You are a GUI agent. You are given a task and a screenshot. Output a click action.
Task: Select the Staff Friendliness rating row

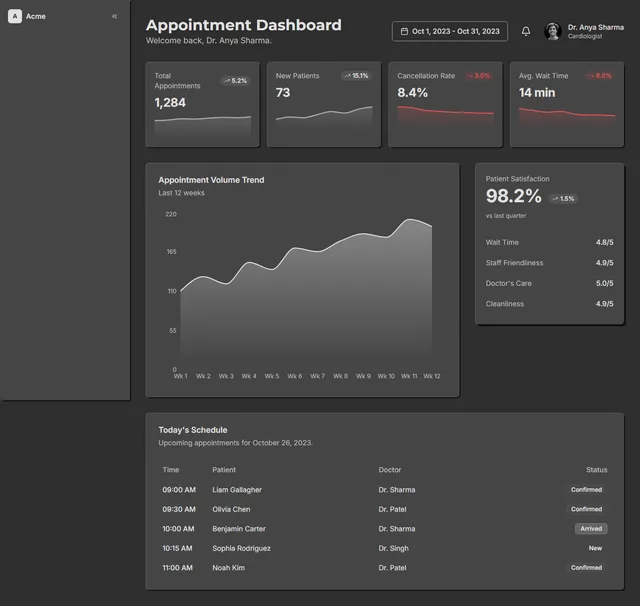549,263
